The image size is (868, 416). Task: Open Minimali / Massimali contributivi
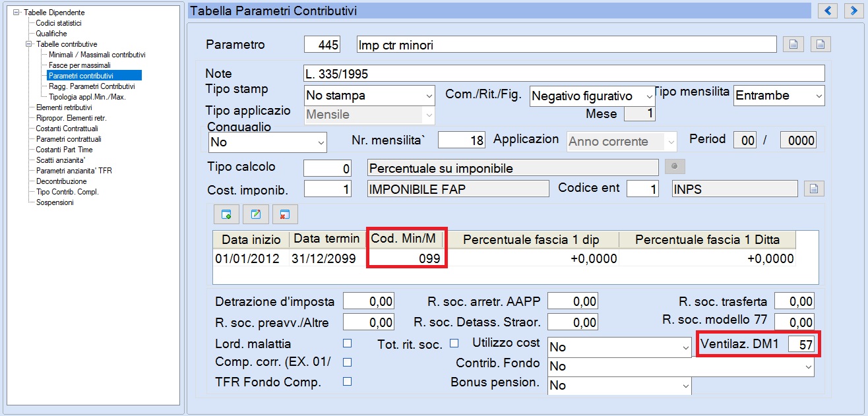point(97,55)
